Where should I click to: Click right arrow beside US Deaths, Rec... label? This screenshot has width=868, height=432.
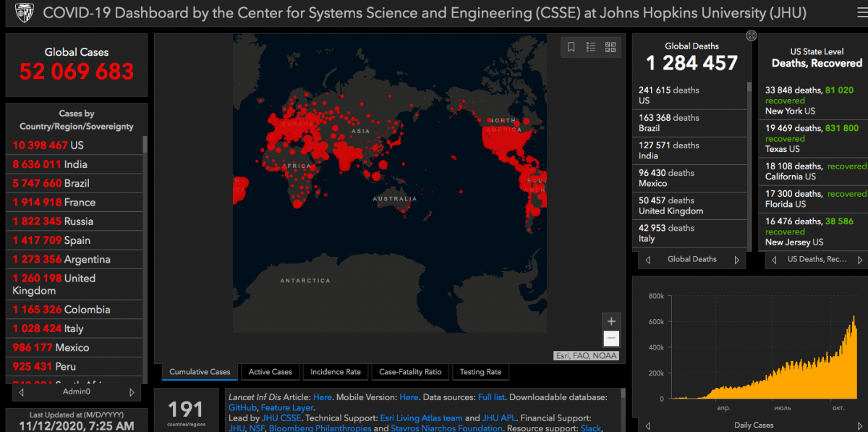click(861, 260)
